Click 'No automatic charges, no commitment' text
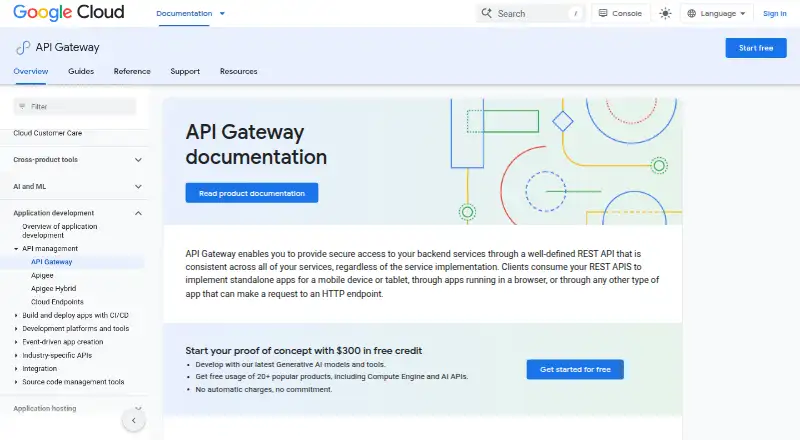Image resolution: width=800 pixels, height=440 pixels. point(264,389)
